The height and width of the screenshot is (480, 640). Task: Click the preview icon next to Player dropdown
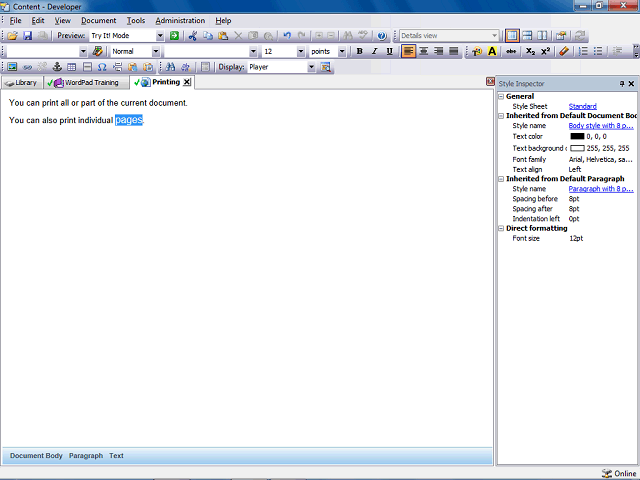point(326,67)
